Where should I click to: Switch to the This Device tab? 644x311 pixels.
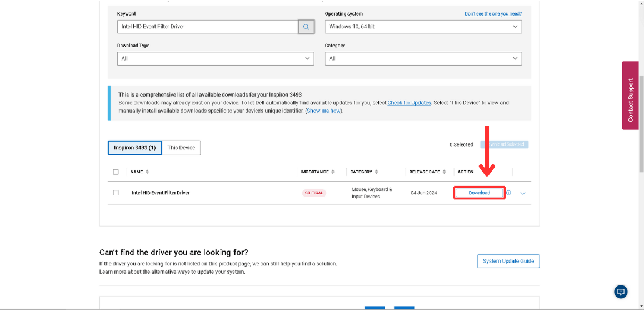point(181,148)
